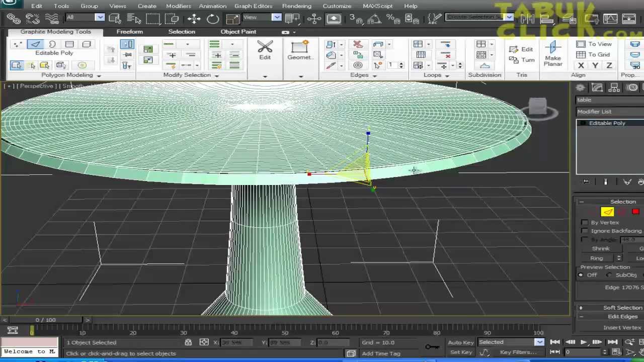Toggle Auto Key mode

(x=461, y=342)
